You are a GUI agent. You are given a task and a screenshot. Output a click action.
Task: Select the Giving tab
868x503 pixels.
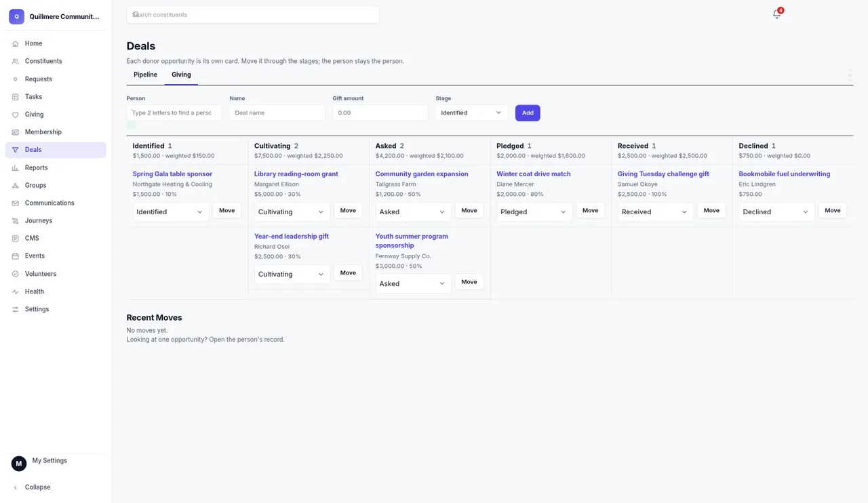point(181,75)
